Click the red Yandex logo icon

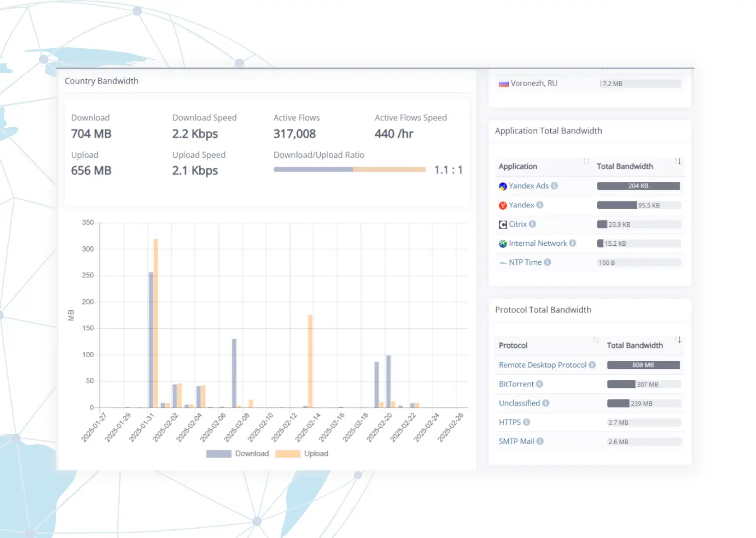pyautogui.click(x=503, y=205)
